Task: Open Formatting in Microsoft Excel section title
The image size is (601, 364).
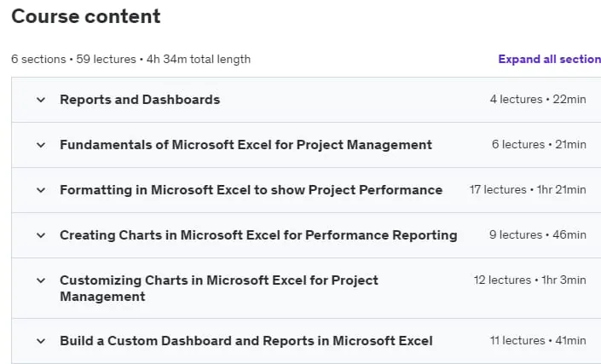Action: pyautogui.click(x=251, y=190)
